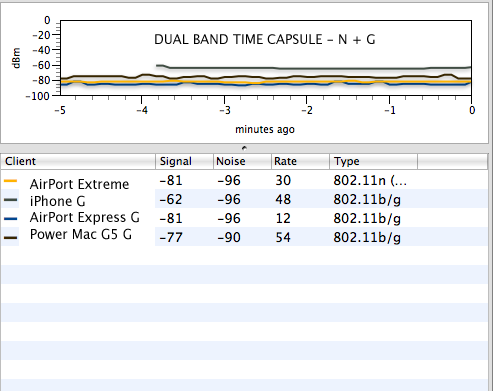
Task: Select the AirPort Express G client row
Action: coord(244,218)
